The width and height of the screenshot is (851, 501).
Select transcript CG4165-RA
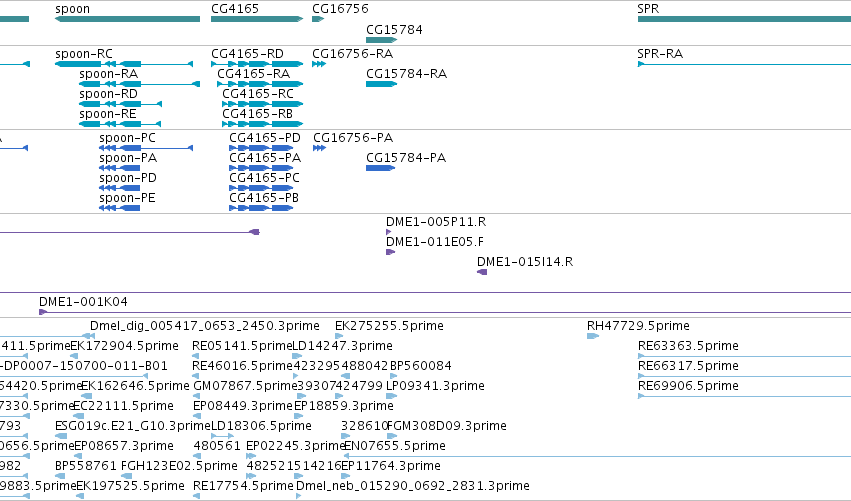click(260, 84)
